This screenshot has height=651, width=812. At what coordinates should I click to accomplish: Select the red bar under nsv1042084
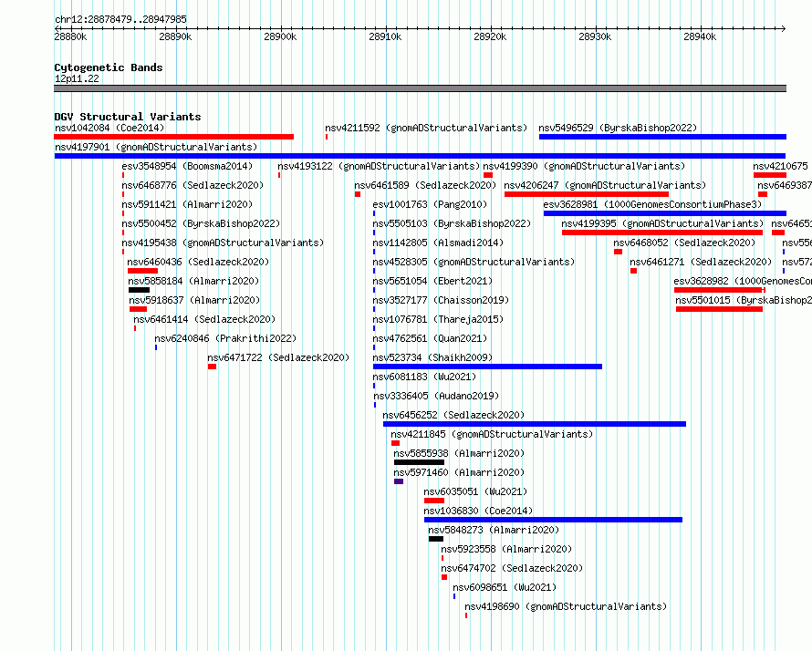pos(174,137)
